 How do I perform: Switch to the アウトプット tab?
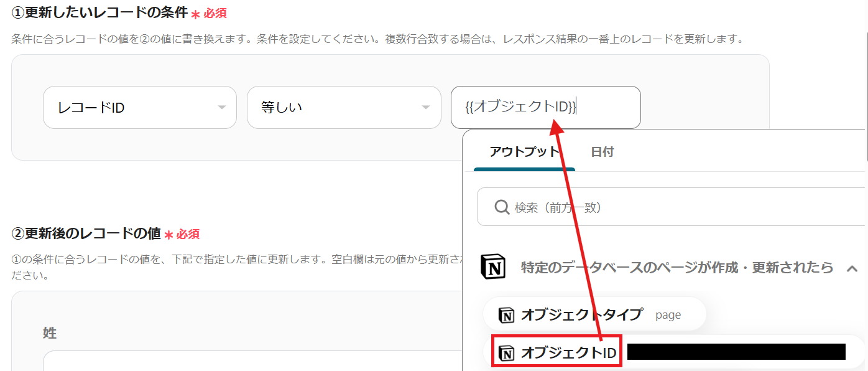pyautogui.click(x=524, y=152)
